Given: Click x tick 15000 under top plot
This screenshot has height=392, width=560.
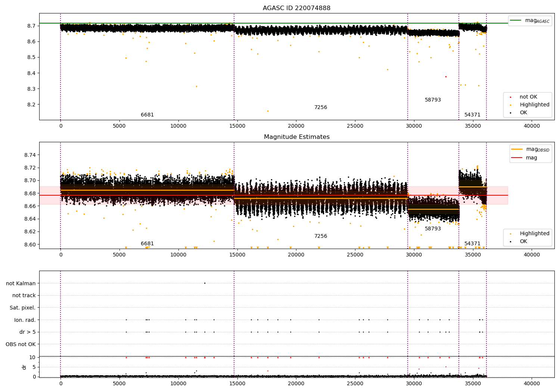Looking at the screenshot, I should tap(237, 126).
